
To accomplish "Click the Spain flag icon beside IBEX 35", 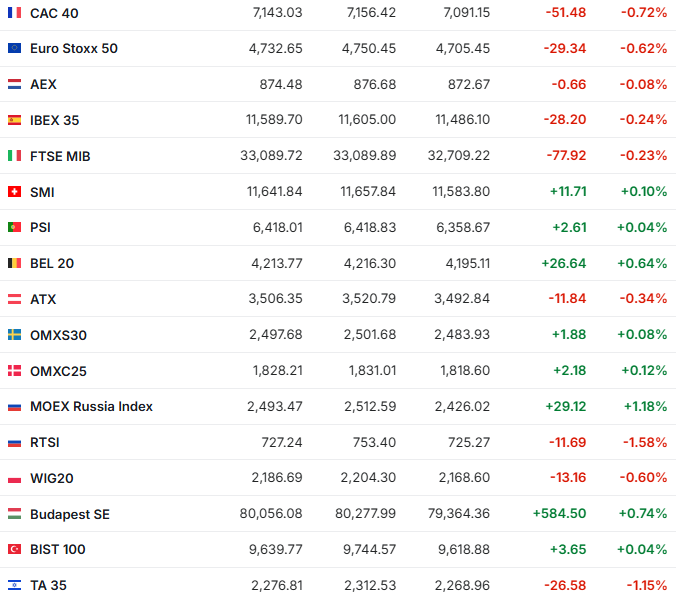I will [14, 120].
